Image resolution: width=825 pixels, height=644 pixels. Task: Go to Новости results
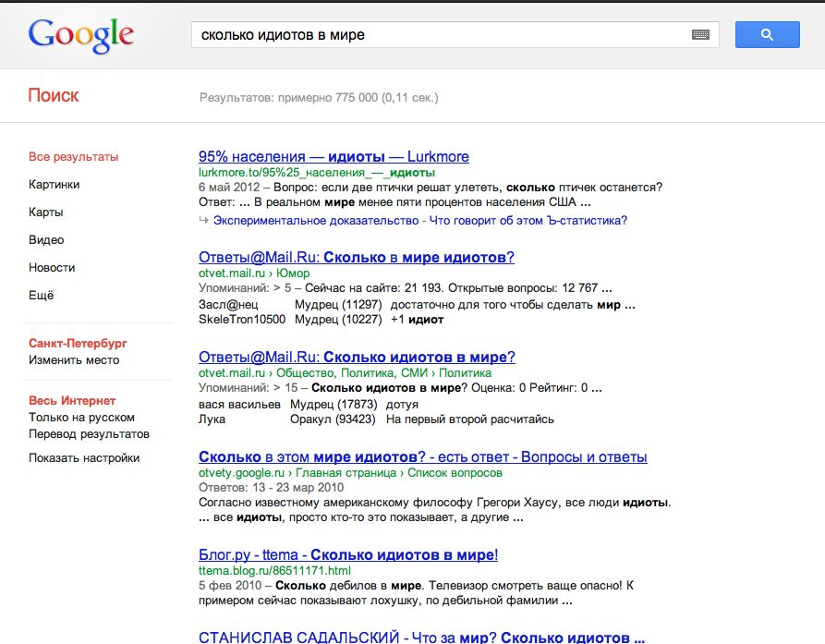pos(52,268)
